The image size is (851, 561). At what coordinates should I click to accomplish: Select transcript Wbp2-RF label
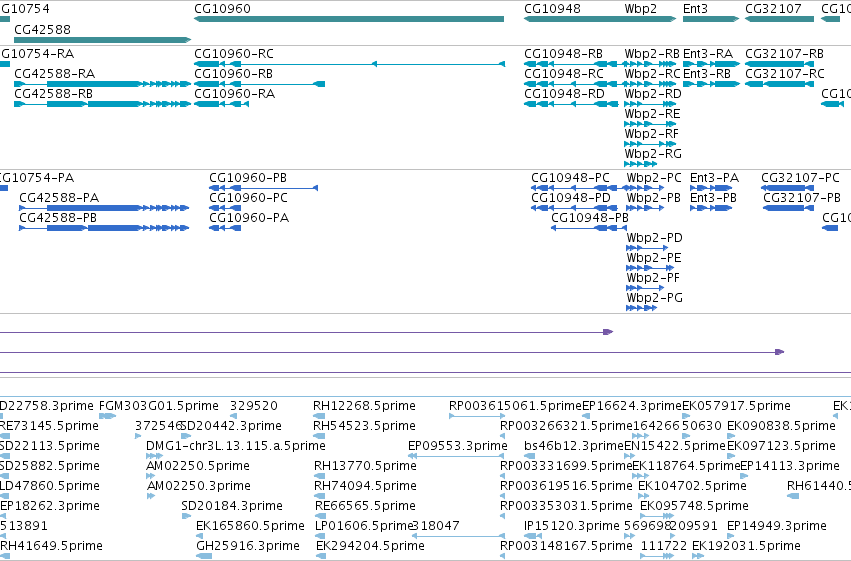click(652, 134)
